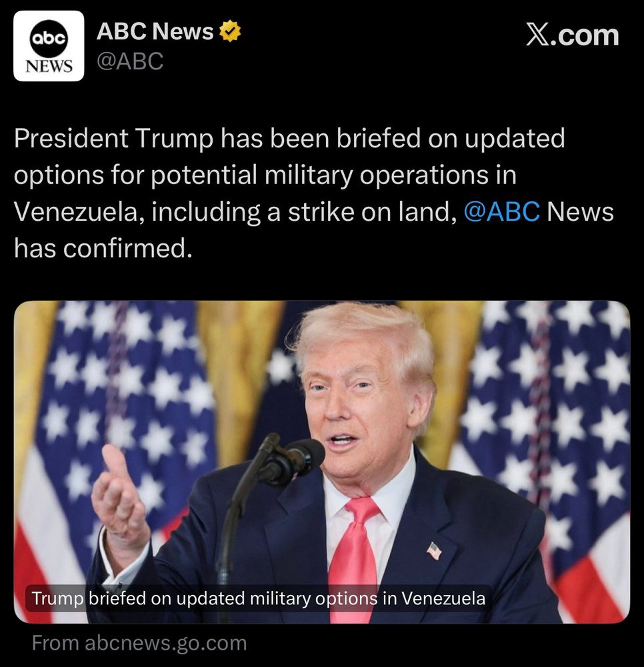Follow the blue @ABC mention in tweet
The image size is (644, 667).
(x=501, y=211)
